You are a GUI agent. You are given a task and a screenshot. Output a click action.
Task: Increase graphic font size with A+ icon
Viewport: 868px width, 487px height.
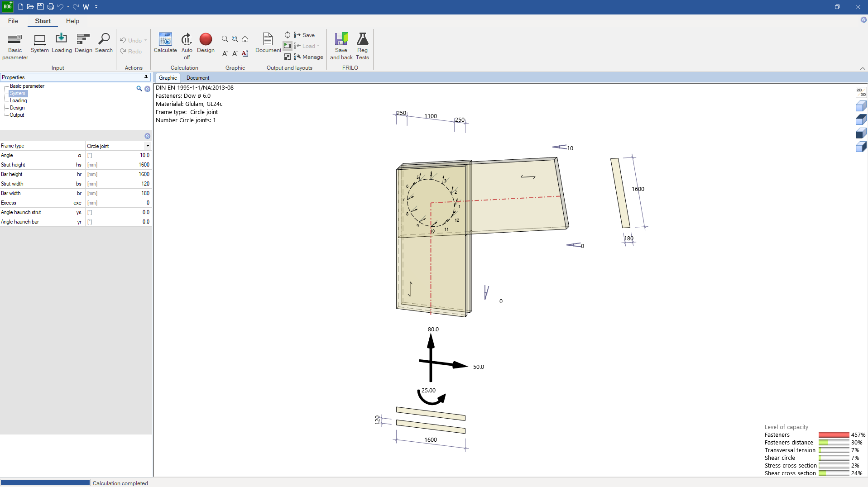(x=225, y=54)
